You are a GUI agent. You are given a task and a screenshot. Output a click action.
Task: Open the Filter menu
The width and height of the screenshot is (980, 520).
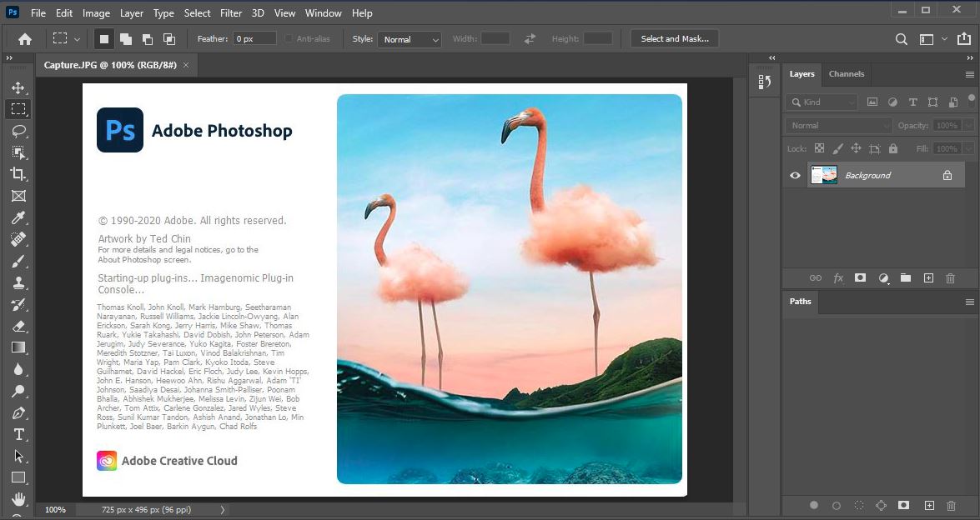(231, 12)
